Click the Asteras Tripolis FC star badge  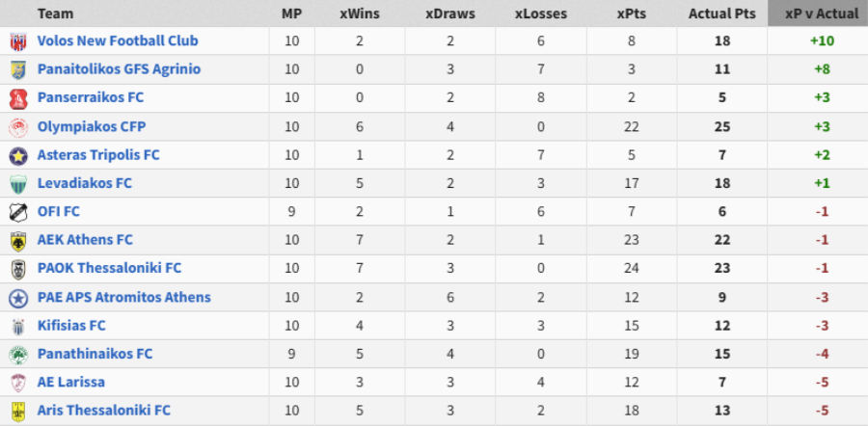coord(17,155)
